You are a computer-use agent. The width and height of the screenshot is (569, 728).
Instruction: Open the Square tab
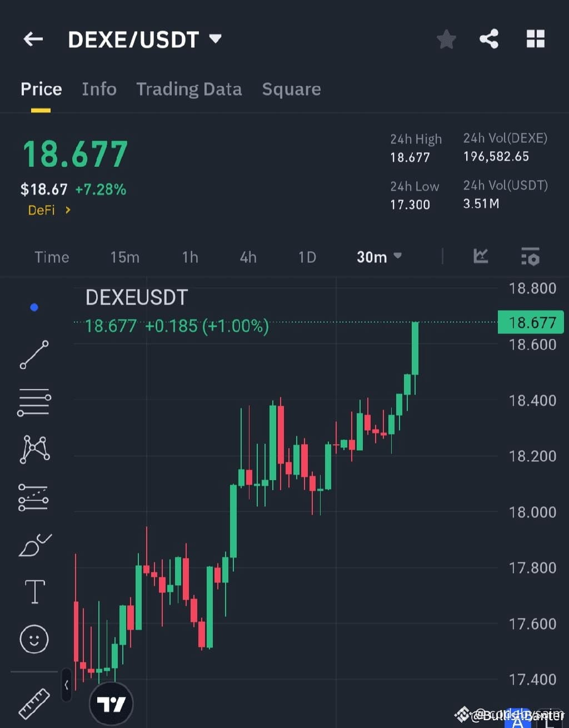291,89
